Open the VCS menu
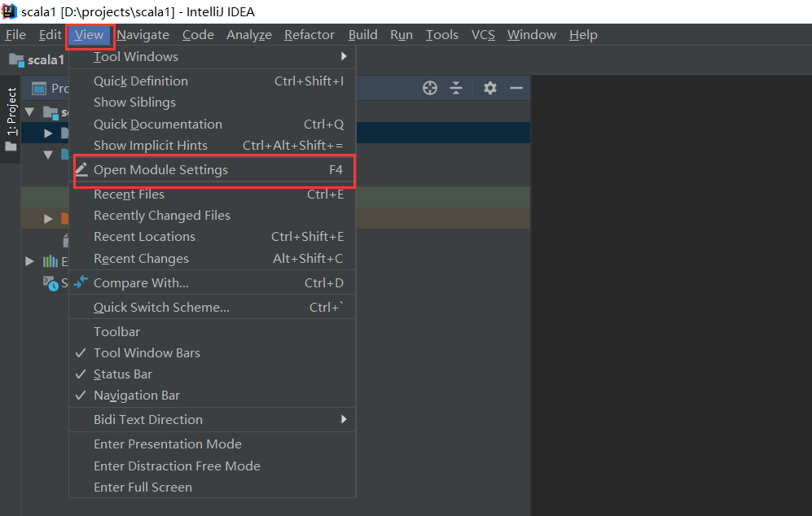812x516 pixels. (x=483, y=35)
